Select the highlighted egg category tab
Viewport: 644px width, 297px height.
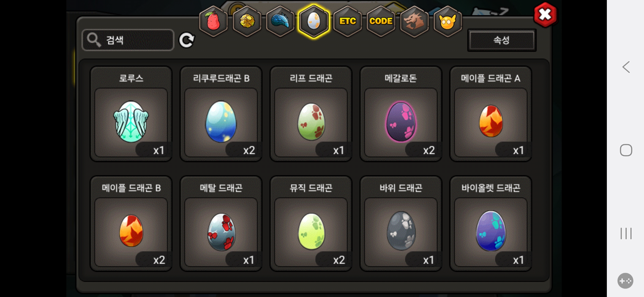pyautogui.click(x=314, y=21)
